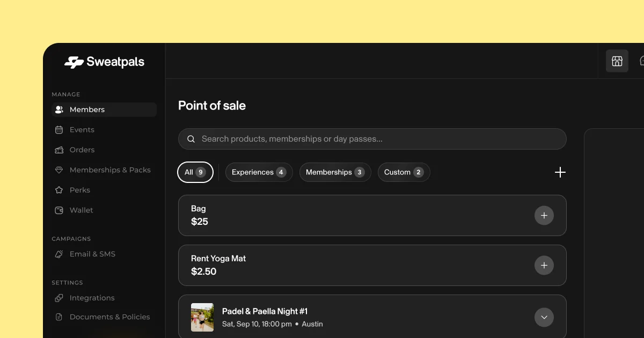Open Email & SMS campaigns

pyautogui.click(x=92, y=254)
